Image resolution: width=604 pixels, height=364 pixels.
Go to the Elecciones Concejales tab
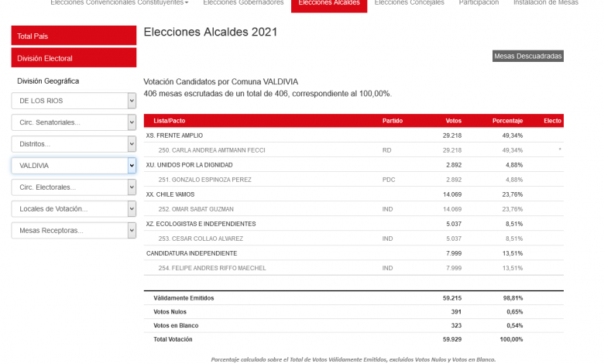(409, 3)
